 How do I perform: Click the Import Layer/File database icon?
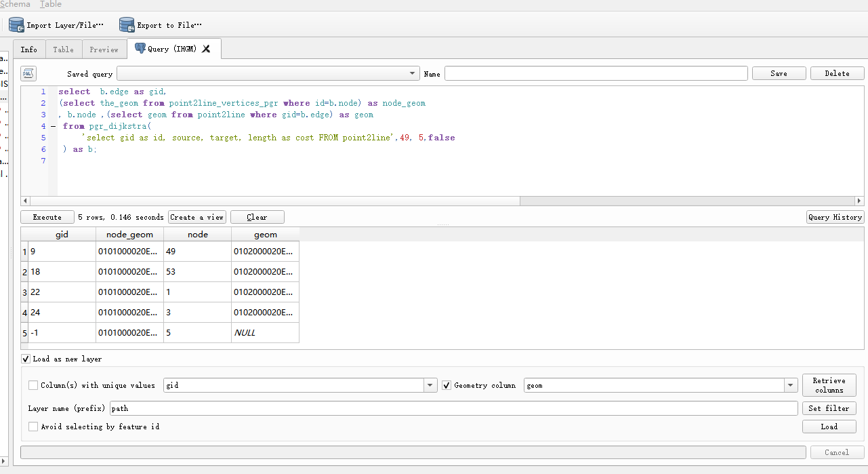(x=16, y=25)
